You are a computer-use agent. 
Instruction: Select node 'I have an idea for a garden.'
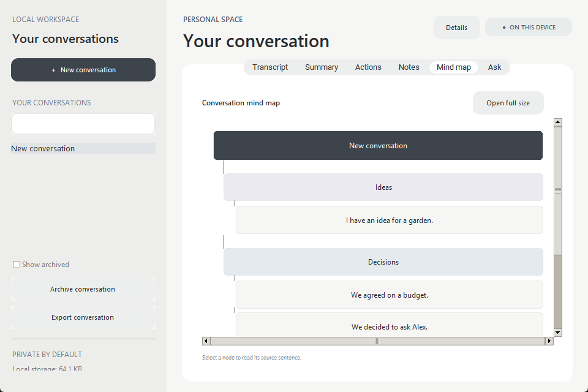pos(390,221)
